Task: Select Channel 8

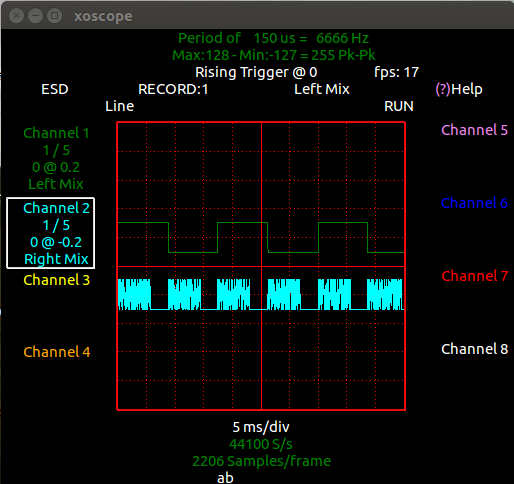Action: pos(474,349)
